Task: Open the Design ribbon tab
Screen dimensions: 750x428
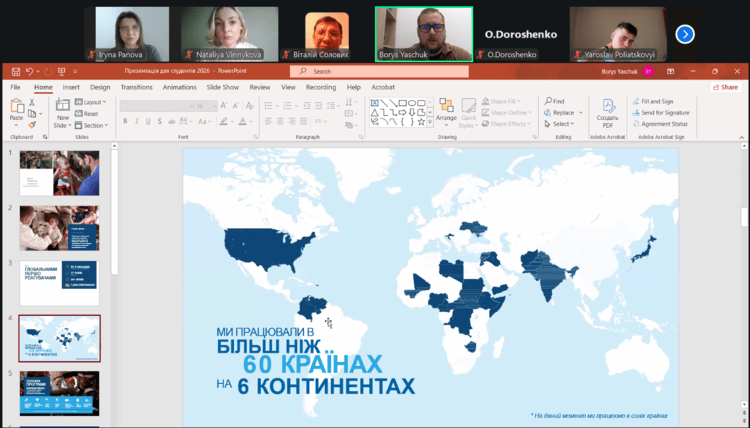Action: (100, 87)
